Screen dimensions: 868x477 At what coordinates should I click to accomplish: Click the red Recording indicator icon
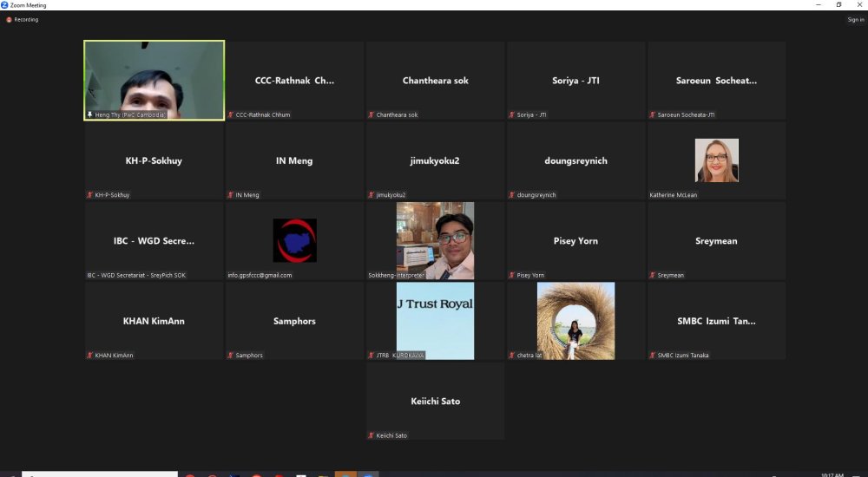click(9, 19)
